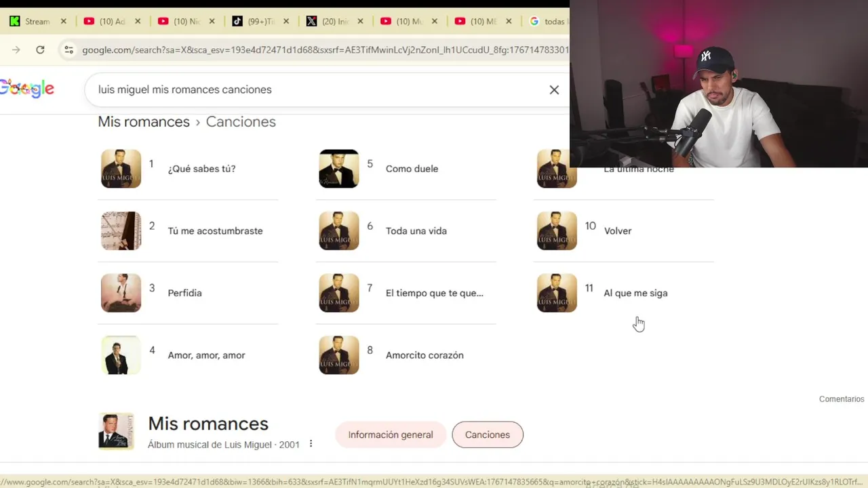Switch to the YouTube '(10) Nic' tab
The width and height of the screenshot is (868, 488).
click(186, 22)
